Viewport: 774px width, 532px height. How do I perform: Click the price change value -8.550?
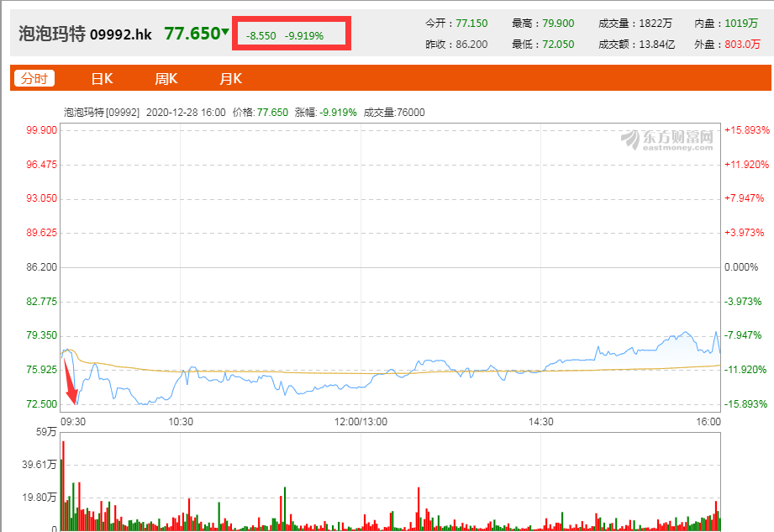pyautogui.click(x=261, y=35)
